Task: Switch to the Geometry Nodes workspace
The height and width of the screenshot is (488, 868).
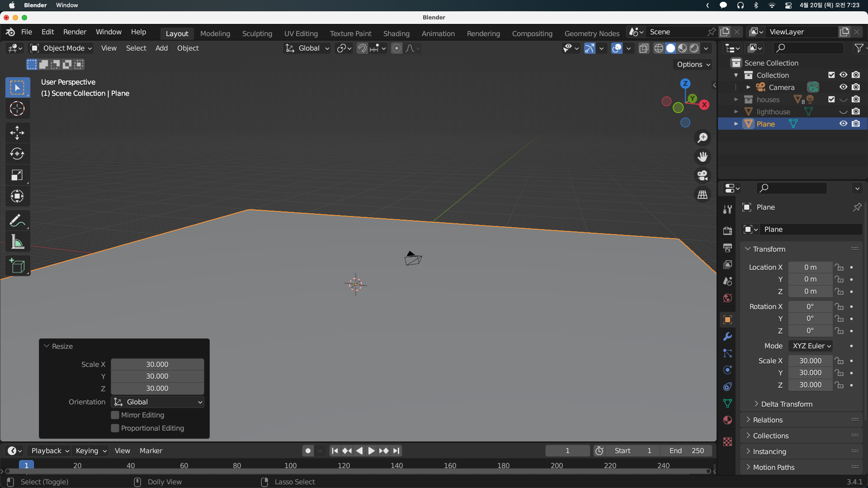Action: pyautogui.click(x=592, y=33)
